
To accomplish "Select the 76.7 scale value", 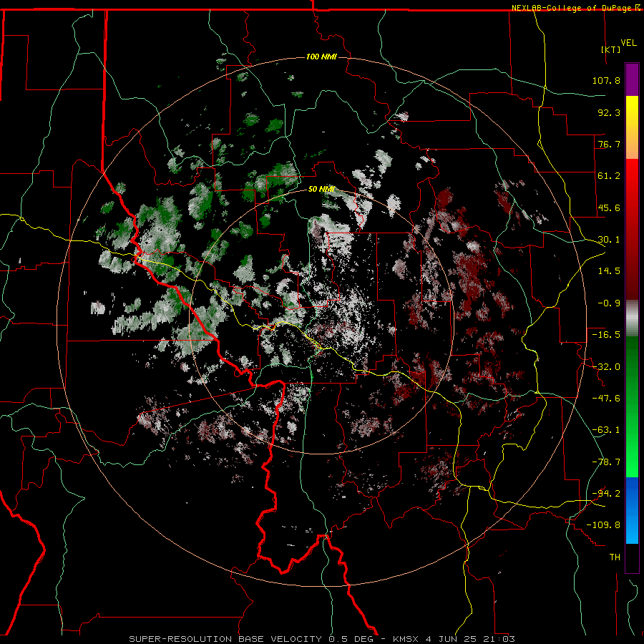I will pyautogui.click(x=609, y=144).
